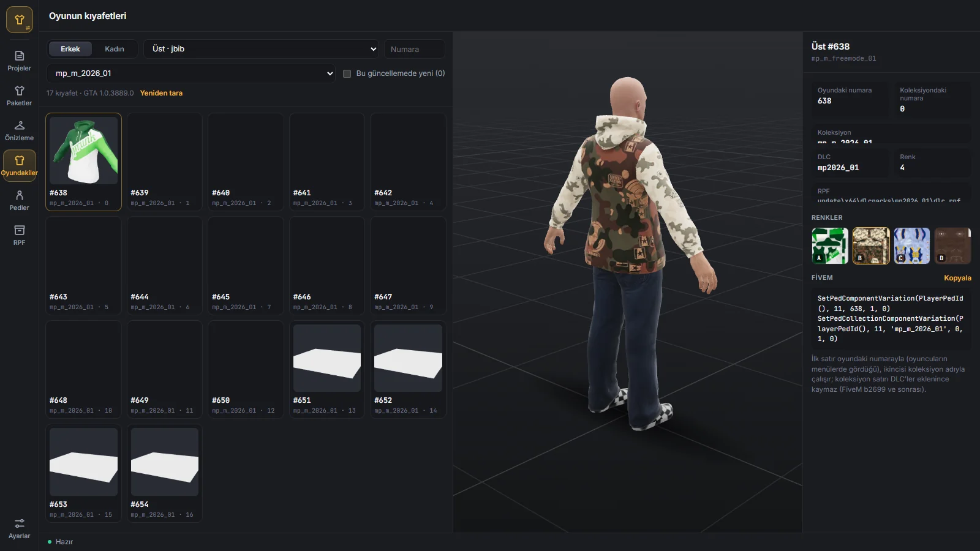The width and height of the screenshot is (980, 551).
Task: Select clothing card #642
Action: pyautogui.click(x=408, y=162)
